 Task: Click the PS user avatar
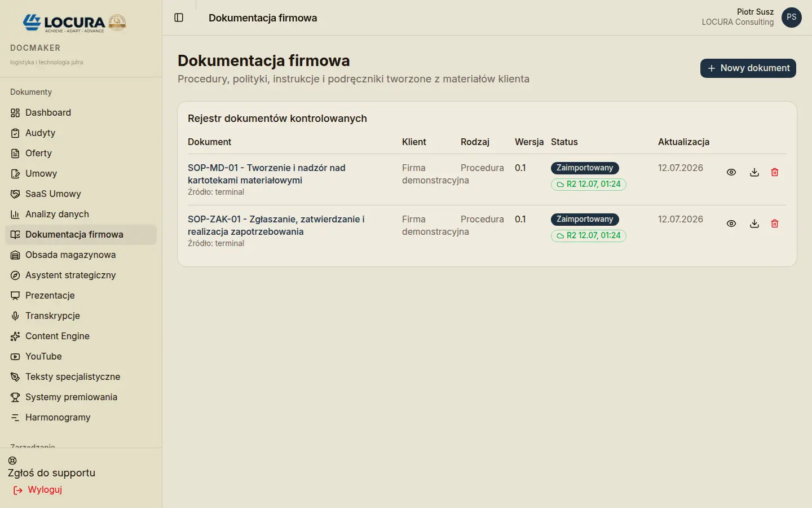792,17
